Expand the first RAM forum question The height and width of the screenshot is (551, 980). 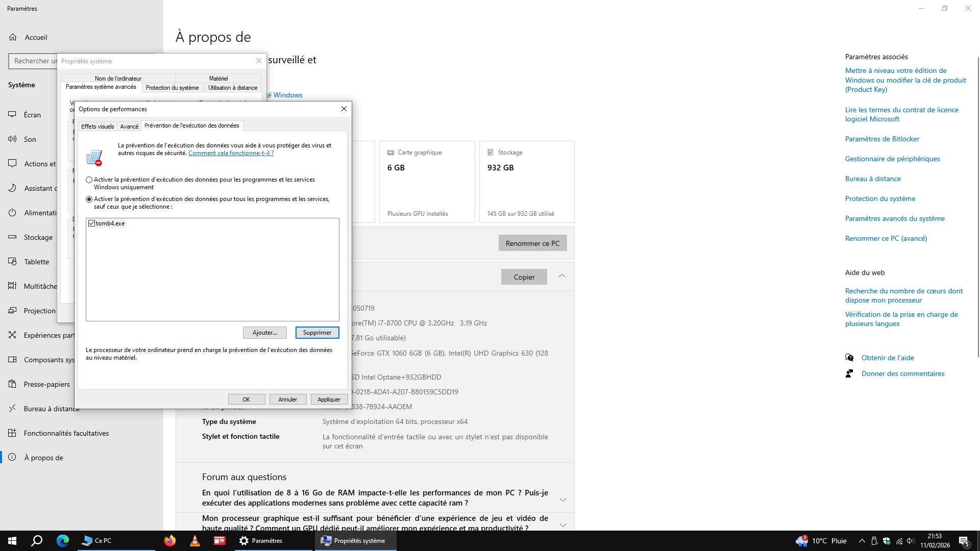click(562, 499)
